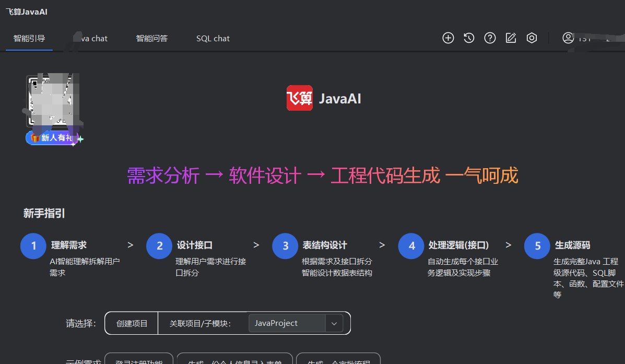The width and height of the screenshot is (625, 364).
Task: Expand the project dropdown chevron arrow
Action: tap(334, 323)
